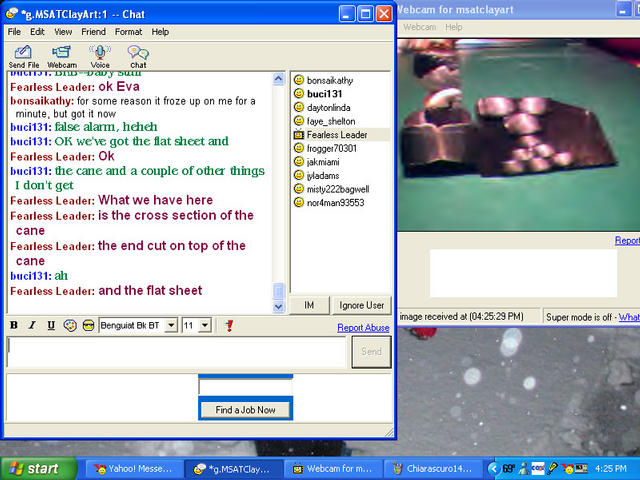Click the system clock 4:25 PM
The height and width of the screenshot is (480, 640).
point(611,469)
